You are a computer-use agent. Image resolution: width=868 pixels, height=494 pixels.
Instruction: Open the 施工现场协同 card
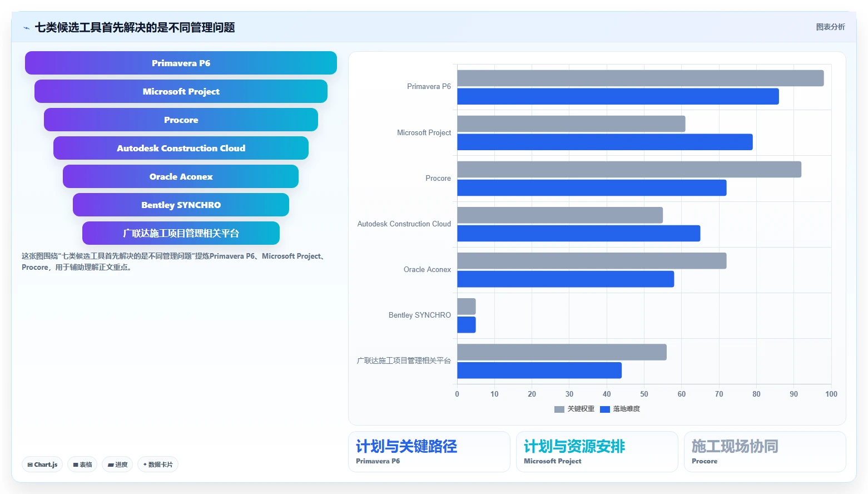pos(765,452)
